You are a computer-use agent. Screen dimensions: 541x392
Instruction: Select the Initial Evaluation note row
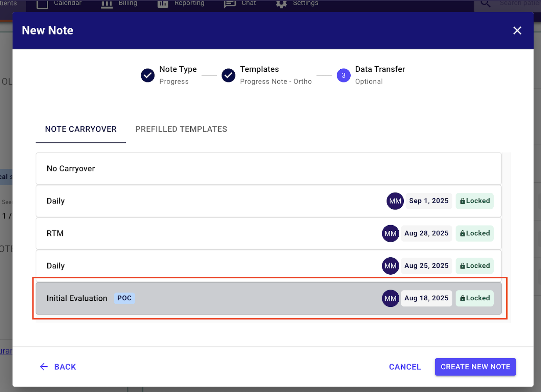tap(237, 298)
